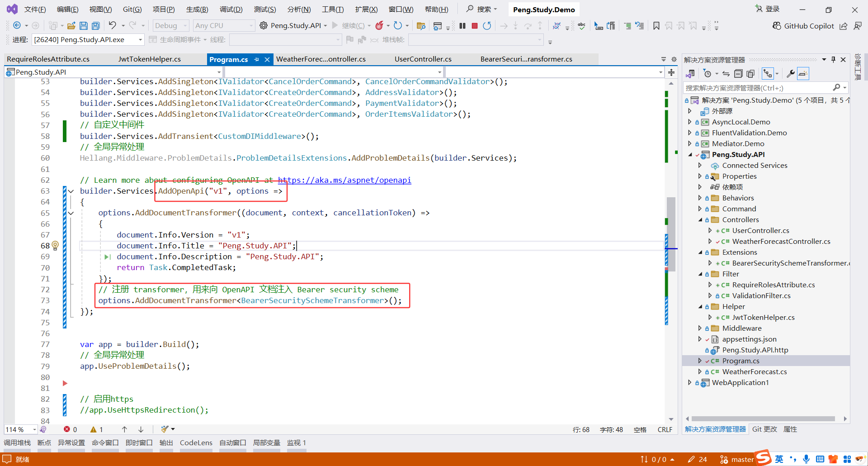Open the Git(G) menu

click(132, 10)
